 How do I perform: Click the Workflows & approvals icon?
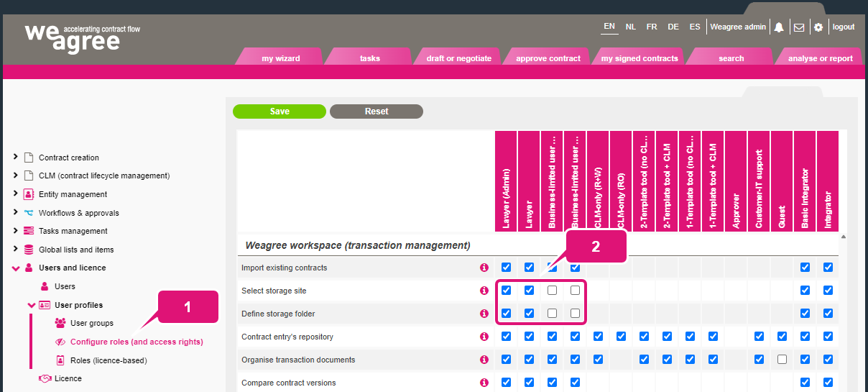click(29, 213)
